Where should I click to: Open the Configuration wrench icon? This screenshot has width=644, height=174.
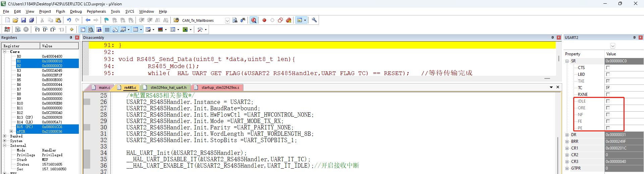point(314,20)
